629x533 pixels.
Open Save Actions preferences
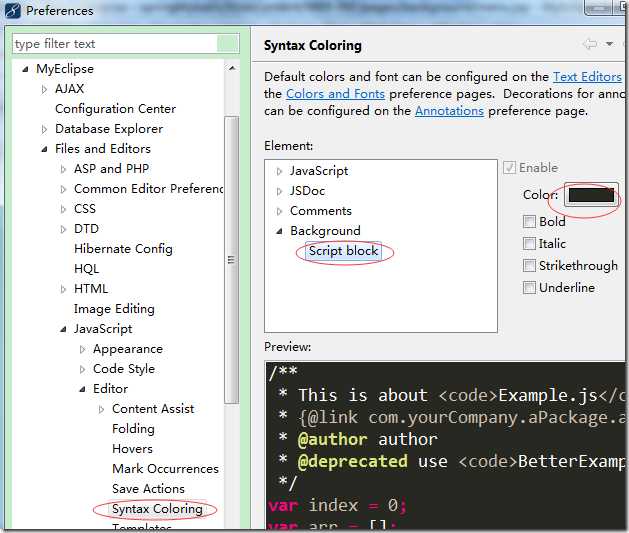click(x=148, y=489)
